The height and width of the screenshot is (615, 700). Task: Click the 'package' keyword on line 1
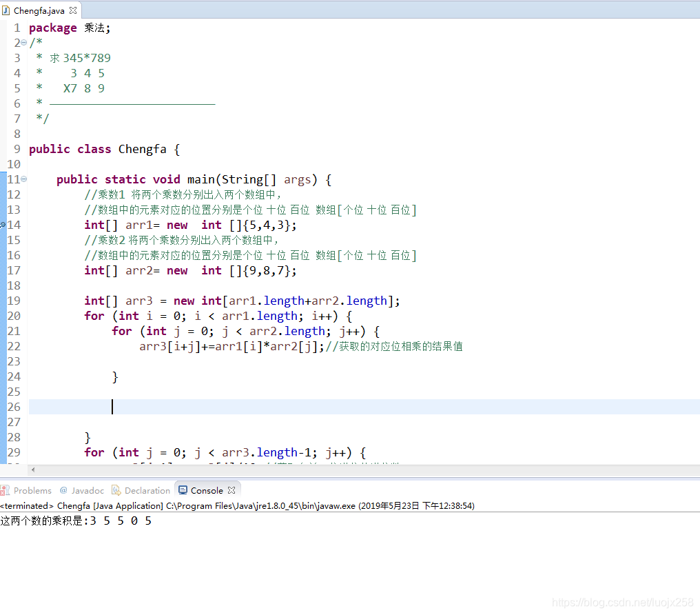(52, 28)
